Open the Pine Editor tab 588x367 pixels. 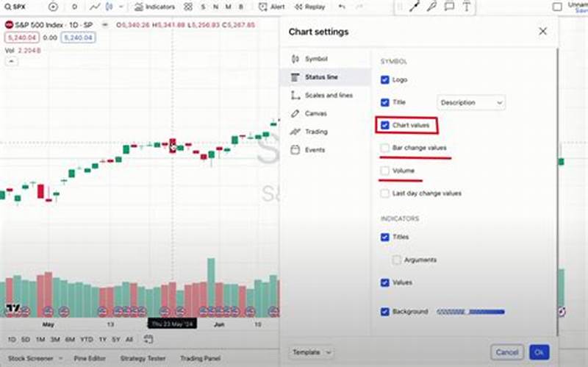click(90, 358)
